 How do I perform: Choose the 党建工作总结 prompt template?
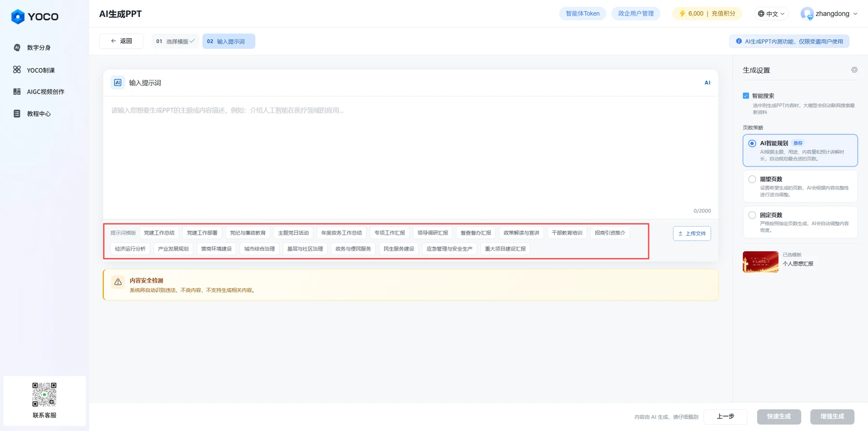click(159, 233)
